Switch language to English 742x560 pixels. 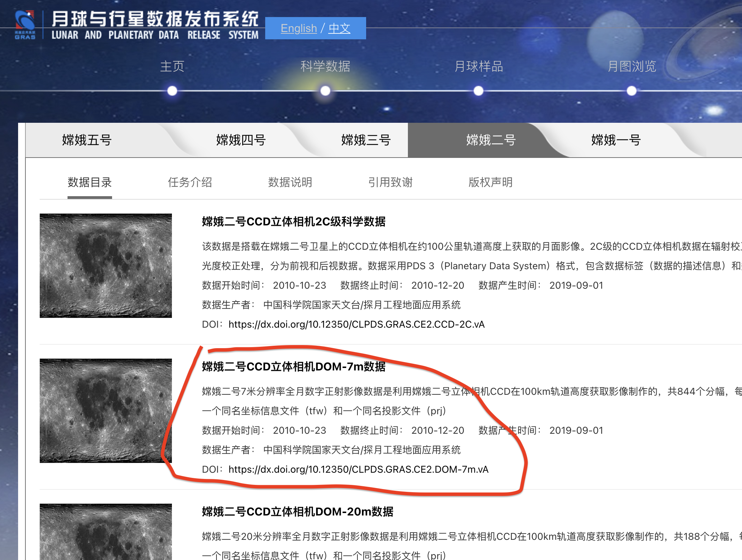click(x=299, y=28)
